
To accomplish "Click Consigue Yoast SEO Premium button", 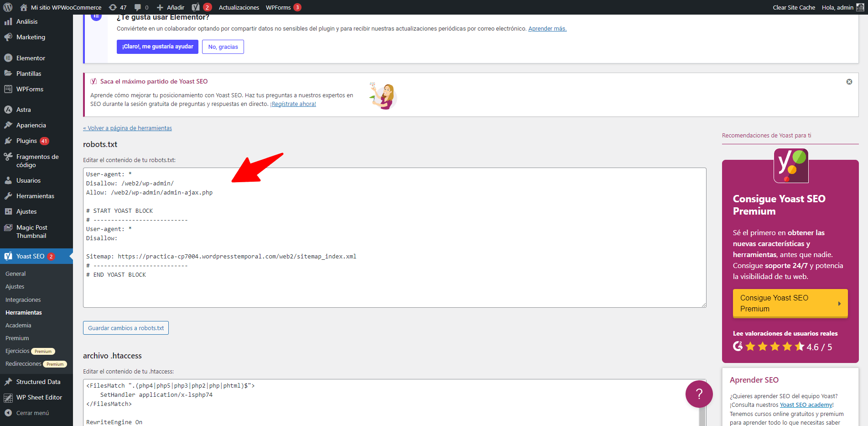I will click(790, 303).
